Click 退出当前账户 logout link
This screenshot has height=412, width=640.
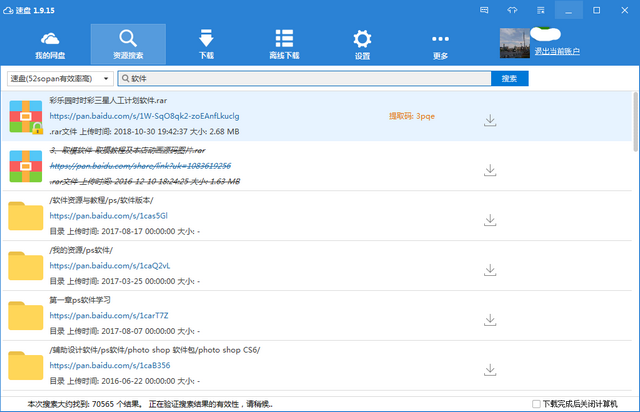coord(557,51)
